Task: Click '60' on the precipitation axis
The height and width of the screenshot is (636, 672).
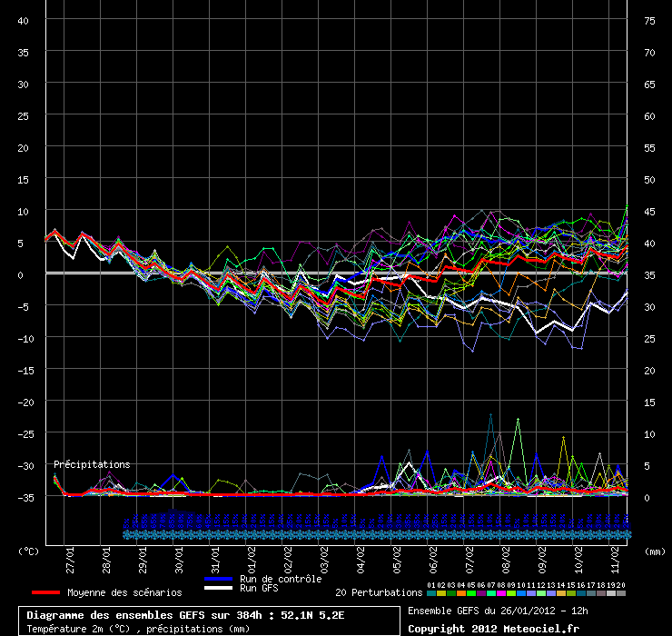Action: (649, 116)
